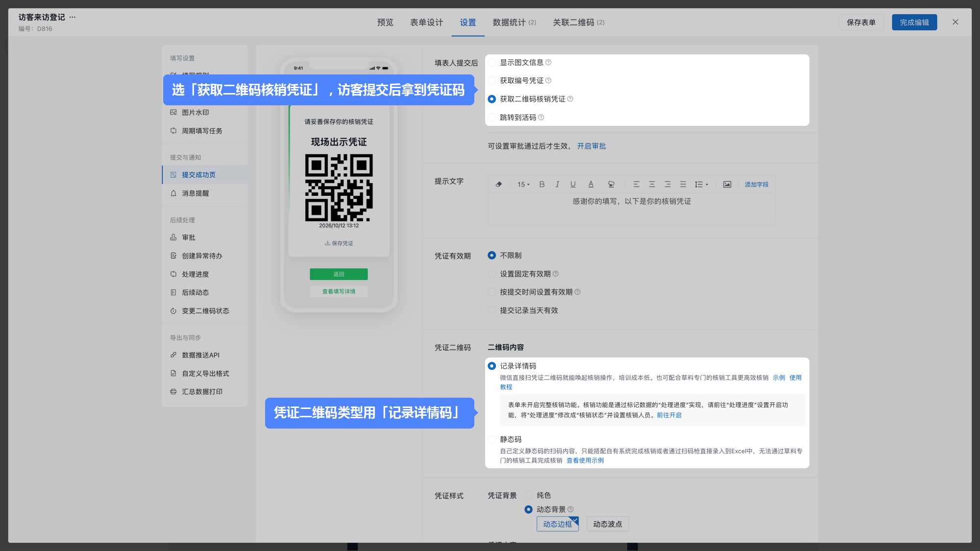The image size is (980, 551).
Task: Open the text highlight color tool
Action: 611,185
